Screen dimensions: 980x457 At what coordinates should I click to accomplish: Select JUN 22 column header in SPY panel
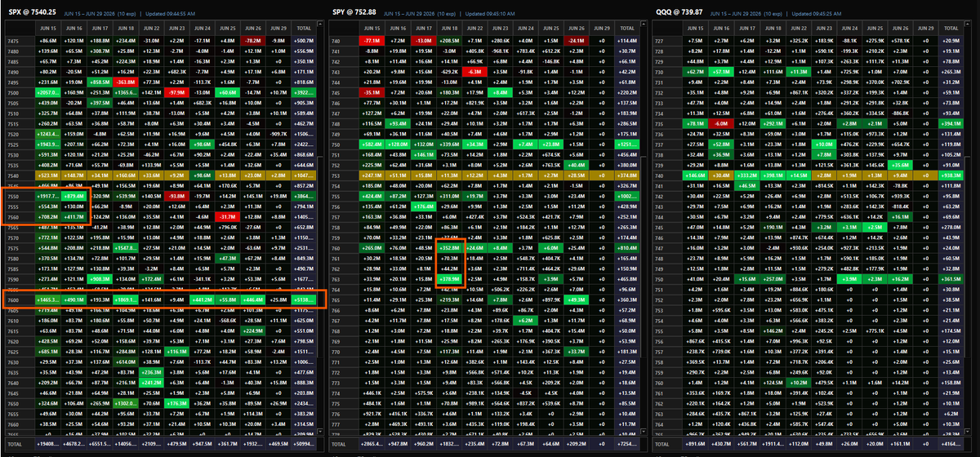(x=474, y=29)
